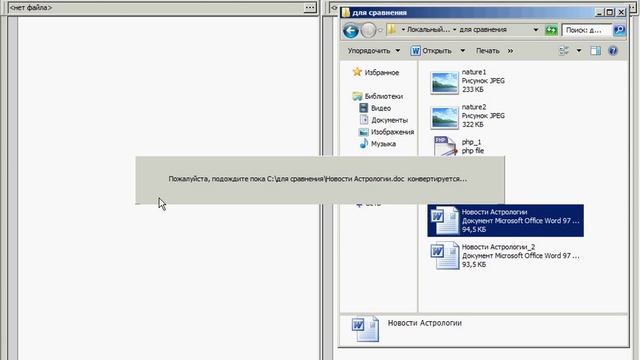The width and height of the screenshot is (640, 360).
Task: Click the search magnifier icon
Action: point(619,30)
